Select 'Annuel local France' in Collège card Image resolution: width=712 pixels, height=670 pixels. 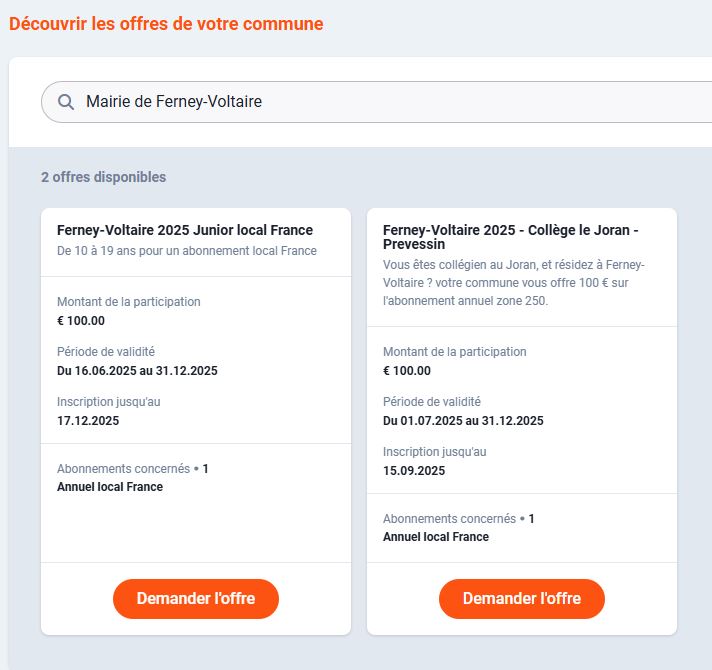pyautogui.click(x=436, y=537)
